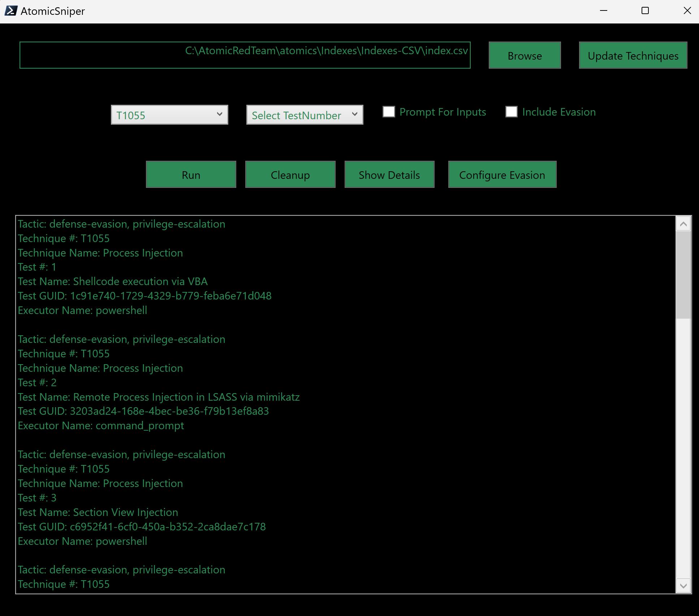Click the scrollbar up arrow
The width and height of the screenshot is (699, 616).
[x=683, y=224]
